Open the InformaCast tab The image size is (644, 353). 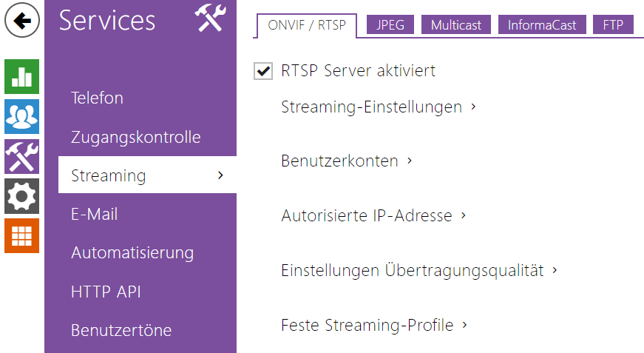point(542,25)
